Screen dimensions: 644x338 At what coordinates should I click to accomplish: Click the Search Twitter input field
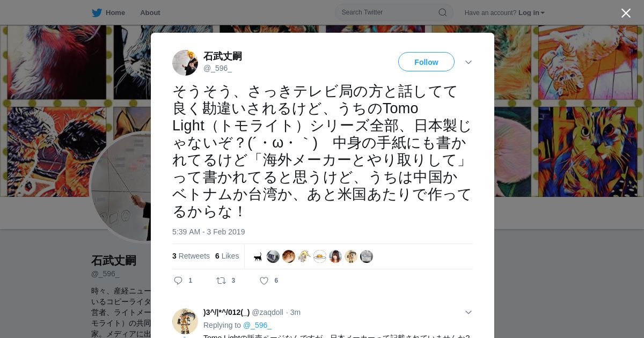394,12
